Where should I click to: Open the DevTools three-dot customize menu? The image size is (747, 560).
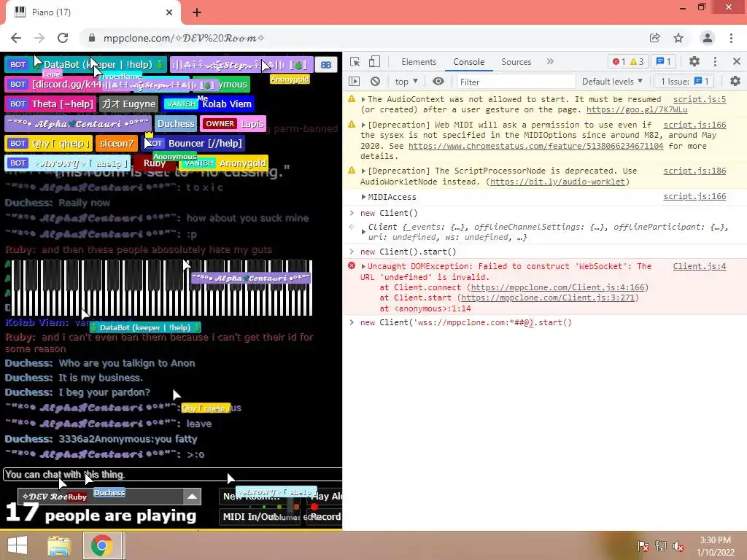pos(715,61)
